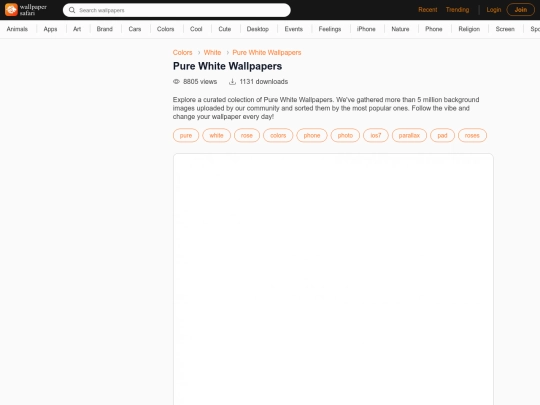Click the Pure White Wallpapers breadcrumb
The width and height of the screenshot is (540, 405).
(x=267, y=52)
